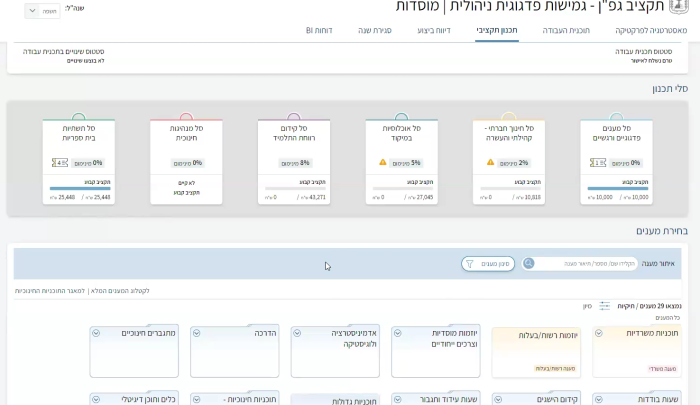Click the state emblem logo in header

click(679, 6)
